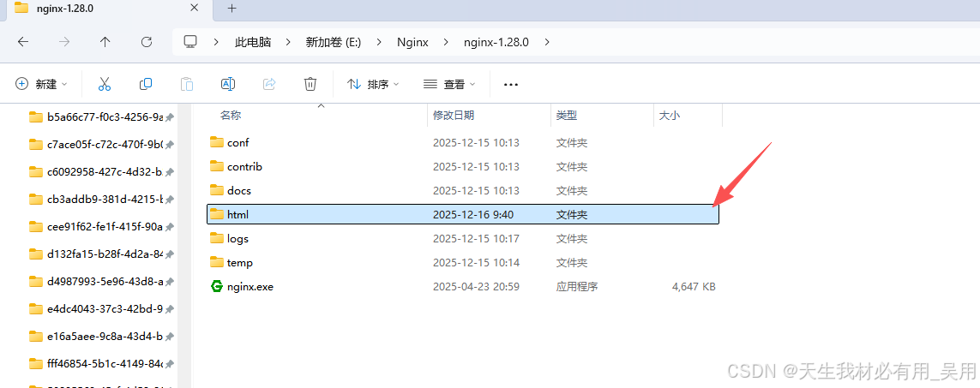Click the Forward navigation arrow
This screenshot has width=980, height=388.
tap(63, 42)
